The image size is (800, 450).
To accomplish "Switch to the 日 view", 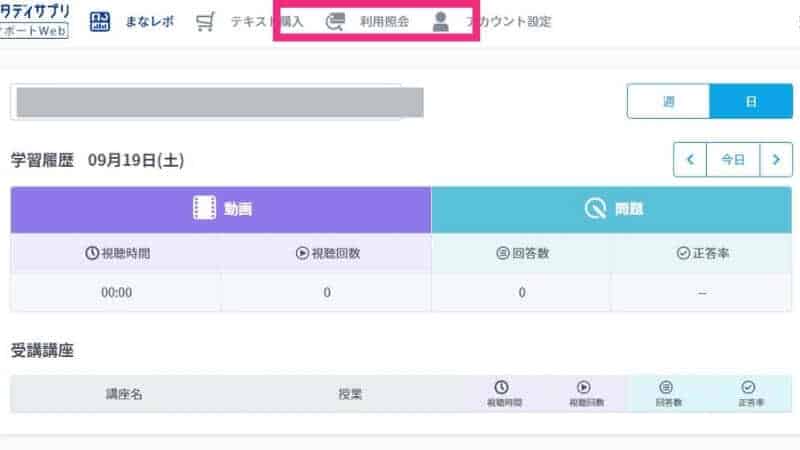I will coord(751,102).
